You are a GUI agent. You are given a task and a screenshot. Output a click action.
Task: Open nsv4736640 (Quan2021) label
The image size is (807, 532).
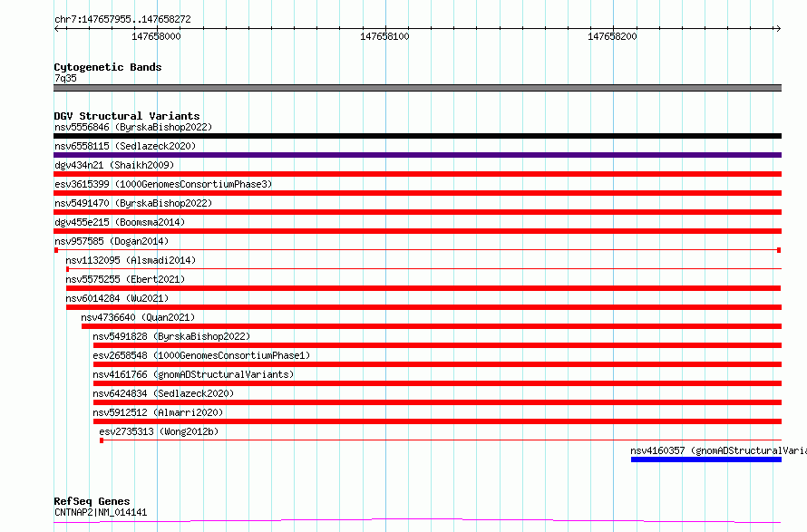pyautogui.click(x=138, y=317)
